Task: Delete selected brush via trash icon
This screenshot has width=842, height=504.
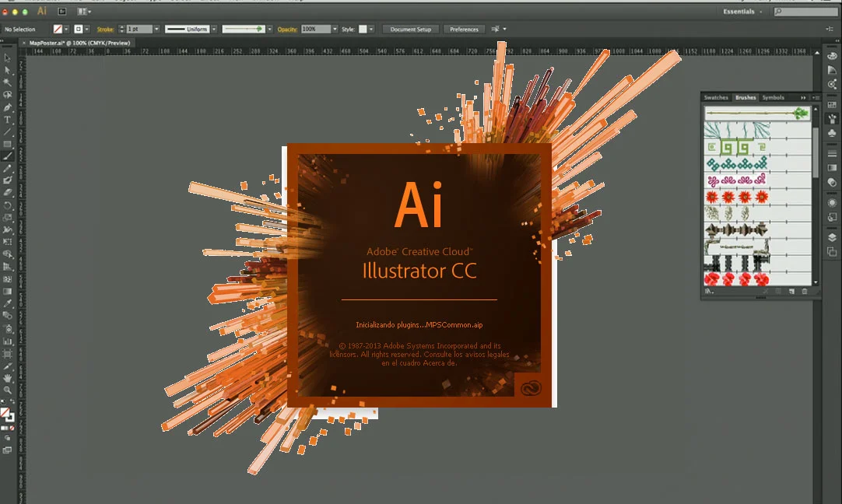Action: pyautogui.click(x=804, y=291)
